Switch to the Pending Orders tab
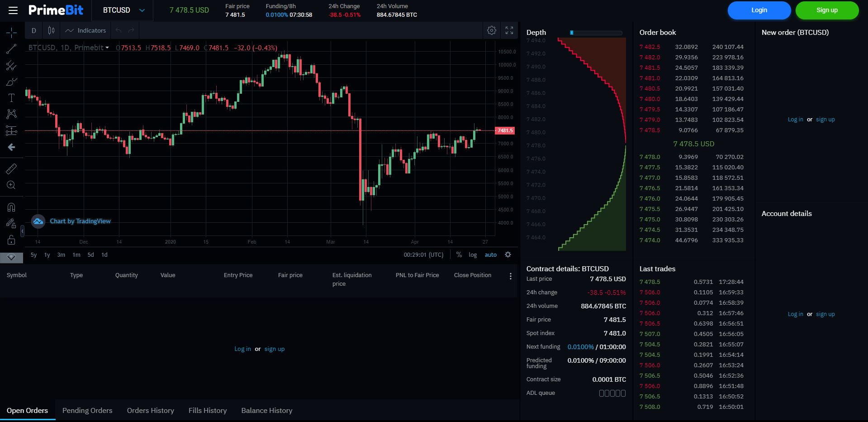Image resolution: width=868 pixels, height=422 pixels. point(87,411)
